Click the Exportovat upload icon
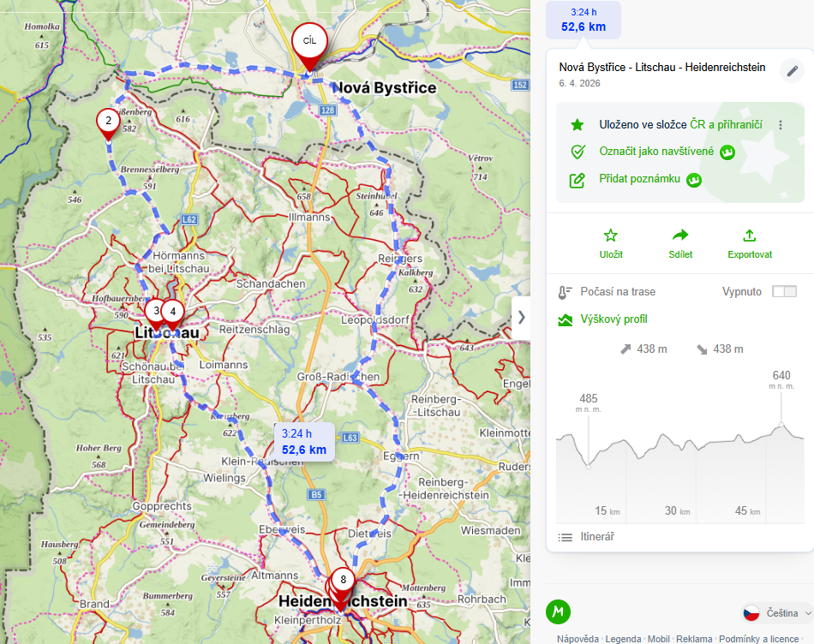This screenshot has height=644, width=814. (x=750, y=236)
